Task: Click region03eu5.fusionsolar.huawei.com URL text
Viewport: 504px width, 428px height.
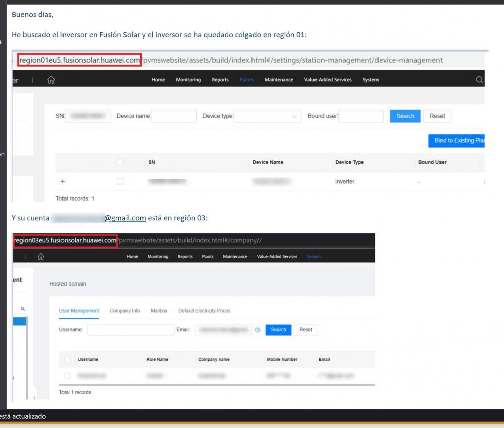Action: point(65,240)
